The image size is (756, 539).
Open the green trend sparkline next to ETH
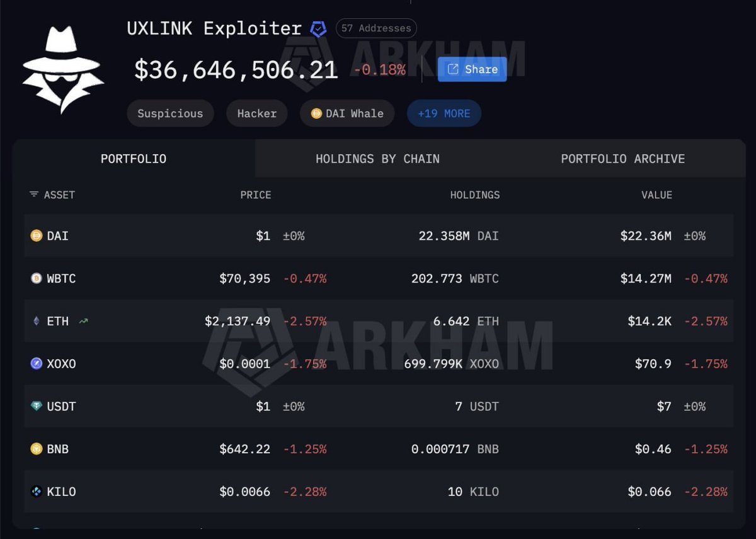pyautogui.click(x=84, y=320)
